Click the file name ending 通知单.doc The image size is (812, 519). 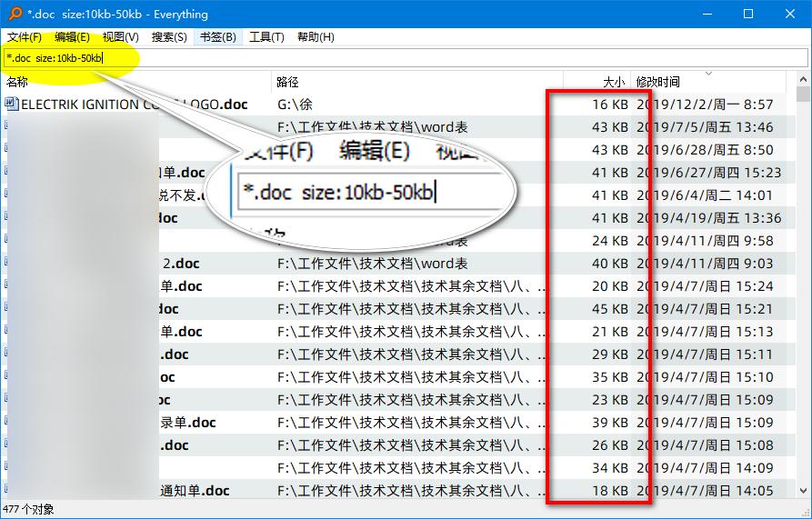195,491
